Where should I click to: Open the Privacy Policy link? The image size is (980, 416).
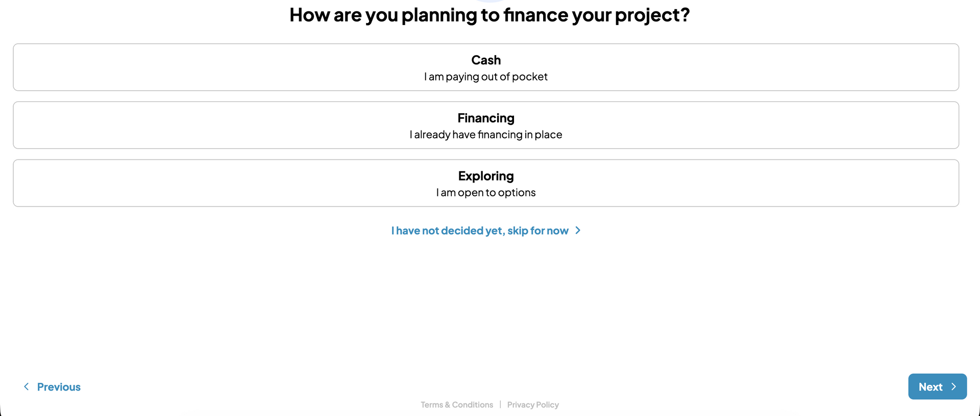[x=533, y=405]
